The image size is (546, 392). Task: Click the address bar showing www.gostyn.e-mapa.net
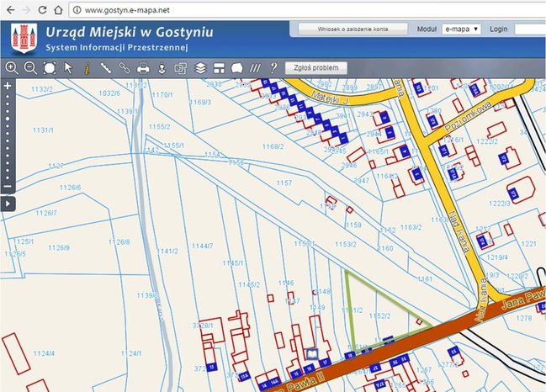click(306, 10)
